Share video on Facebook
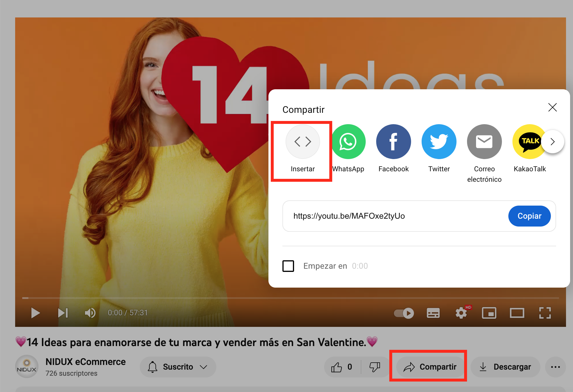Screen dimensions: 573x392 point(393,142)
